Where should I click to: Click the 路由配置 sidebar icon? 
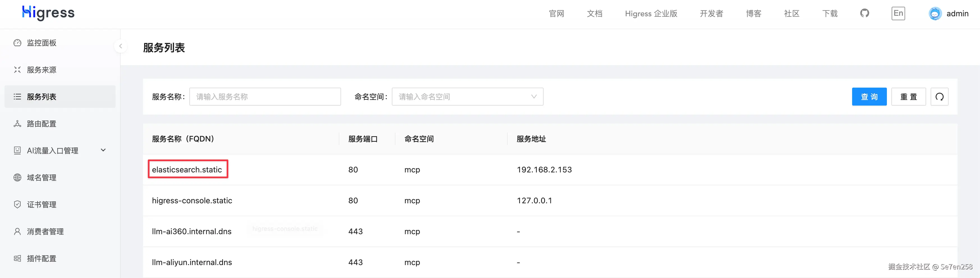click(x=17, y=124)
